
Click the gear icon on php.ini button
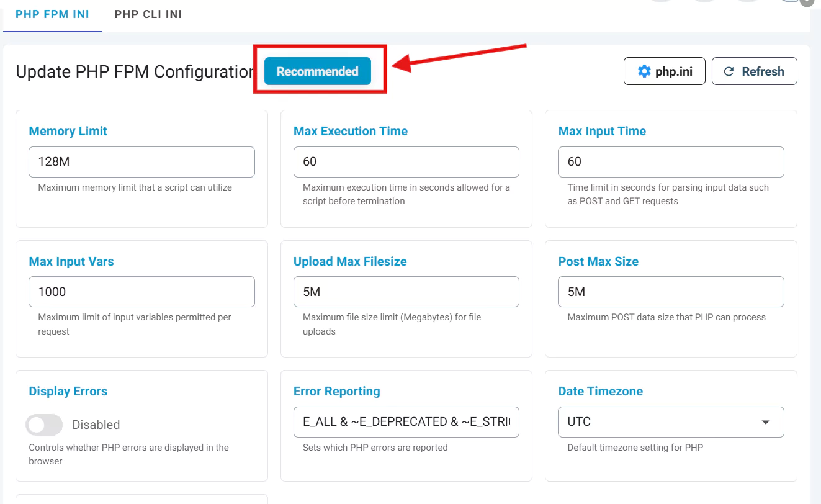(644, 71)
